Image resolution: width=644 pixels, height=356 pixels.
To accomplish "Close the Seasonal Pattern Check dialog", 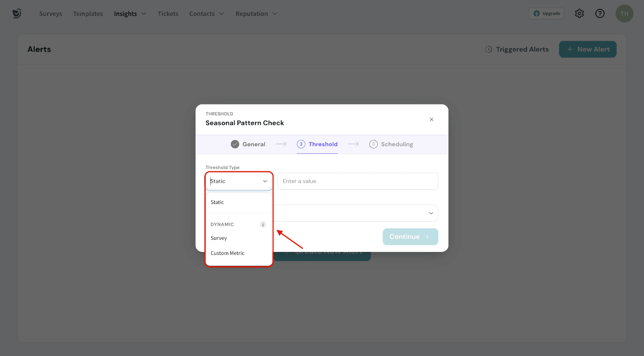I will click(431, 120).
